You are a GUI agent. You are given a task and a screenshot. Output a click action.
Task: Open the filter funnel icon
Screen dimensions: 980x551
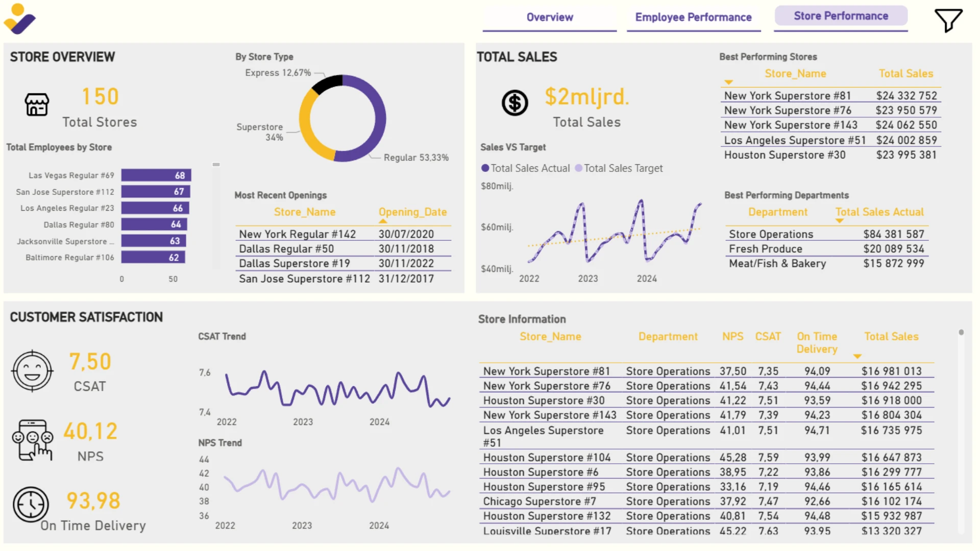948,20
